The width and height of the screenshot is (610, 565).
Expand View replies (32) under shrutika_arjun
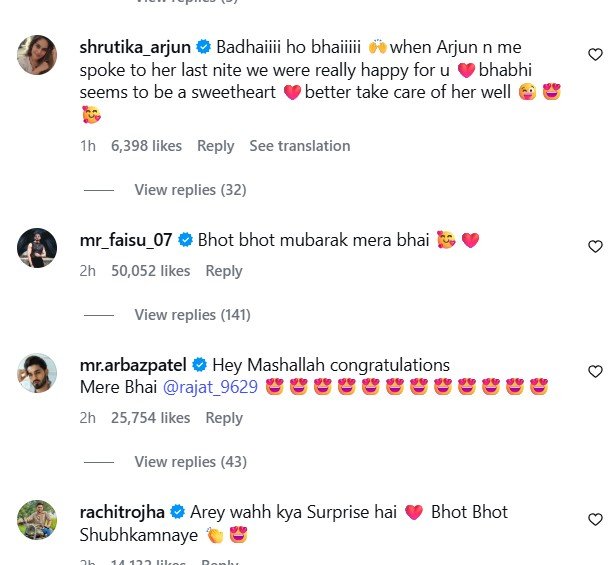coord(190,190)
